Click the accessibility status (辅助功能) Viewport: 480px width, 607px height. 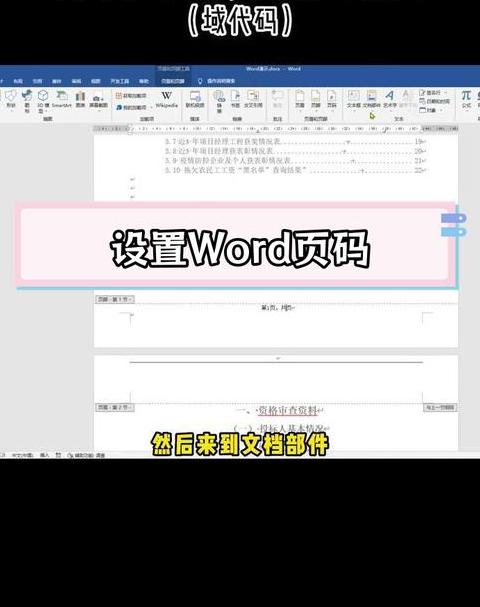coord(86,456)
